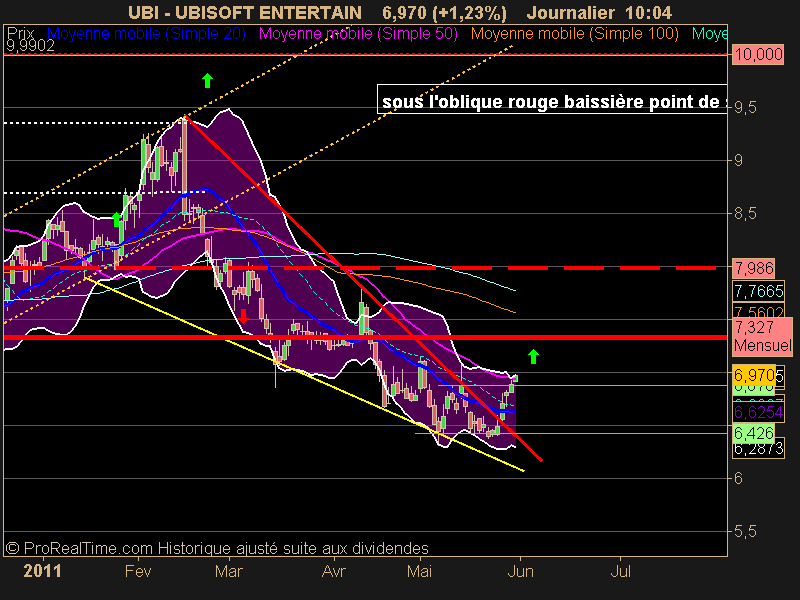
Task: Select Moyenne mobile (Simple 20) legend
Action: [146, 34]
